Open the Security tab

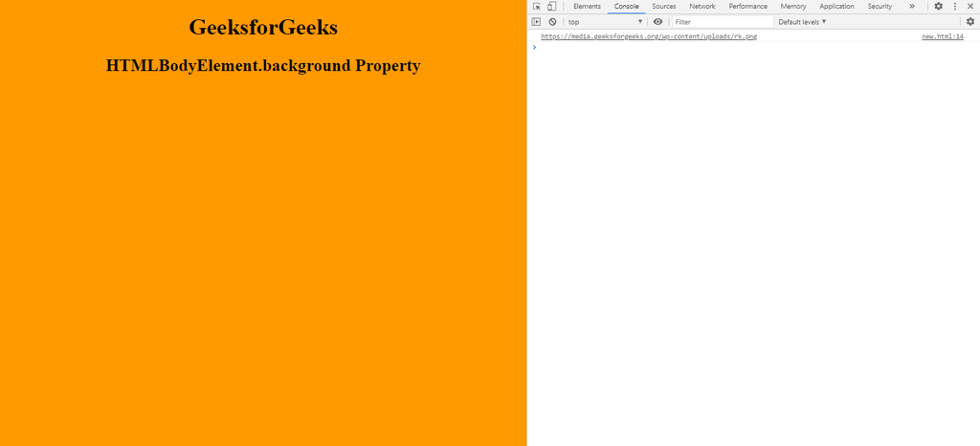click(880, 7)
